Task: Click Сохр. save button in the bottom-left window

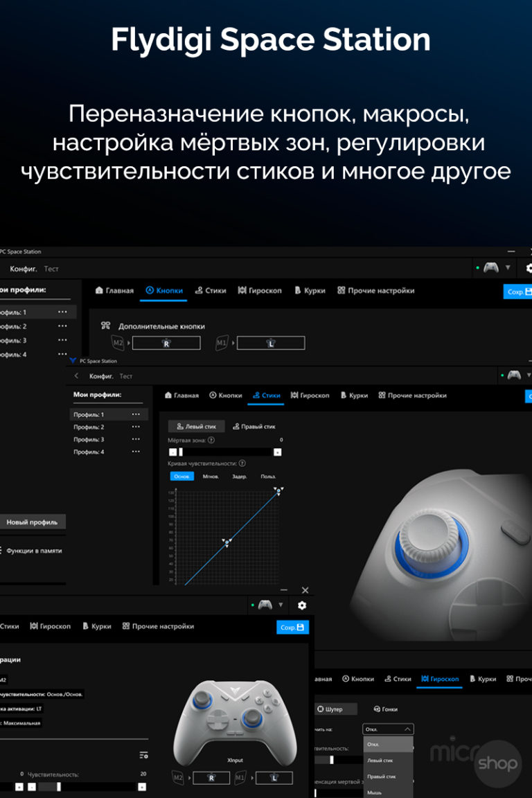Action: (292, 628)
